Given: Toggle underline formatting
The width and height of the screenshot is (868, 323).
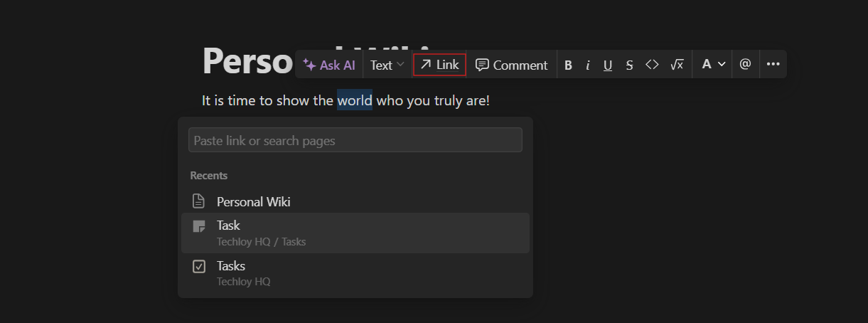Looking at the screenshot, I should point(608,65).
